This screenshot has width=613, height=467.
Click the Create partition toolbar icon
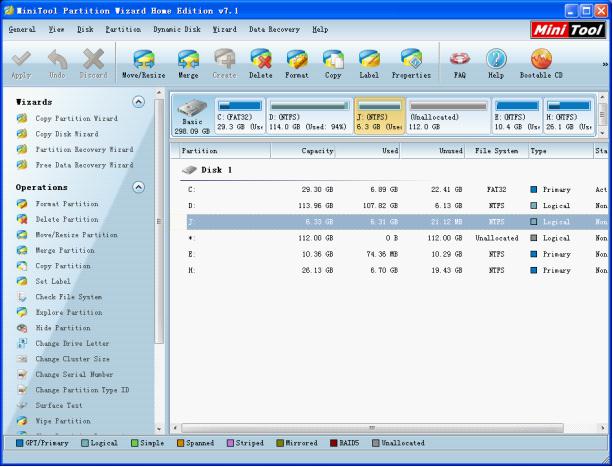pos(224,59)
